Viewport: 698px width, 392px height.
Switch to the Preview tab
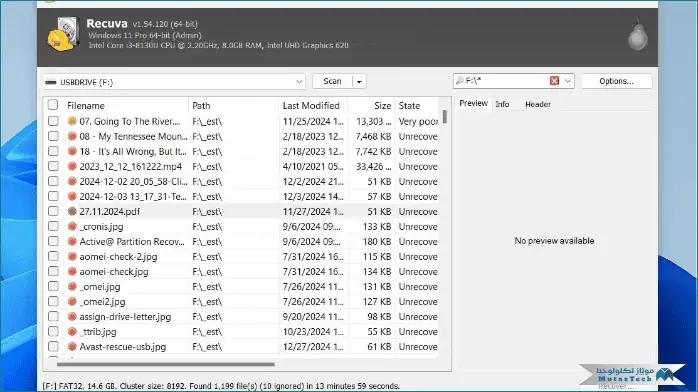click(473, 103)
